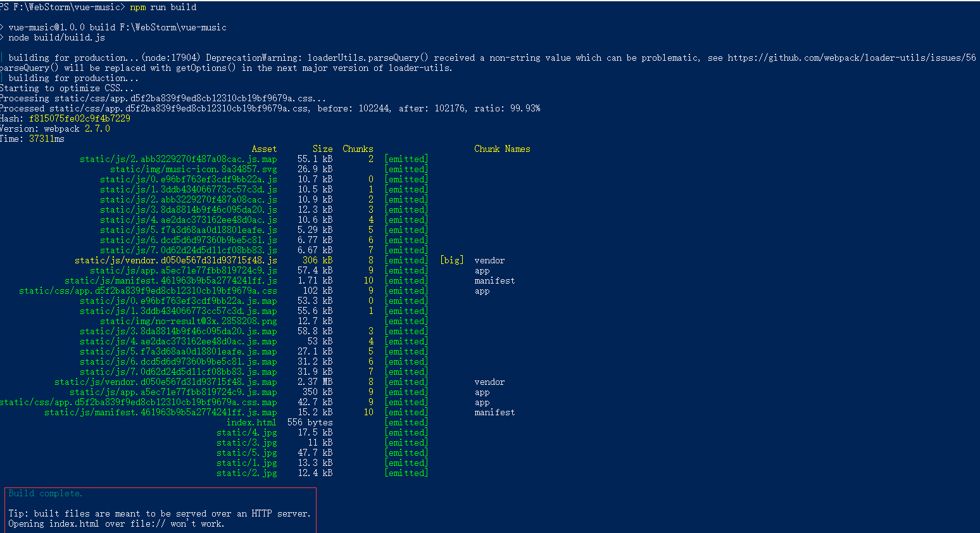Viewport: 980px width, 533px height.
Task: Click the 350 kB size value
Action: (x=318, y=392)
